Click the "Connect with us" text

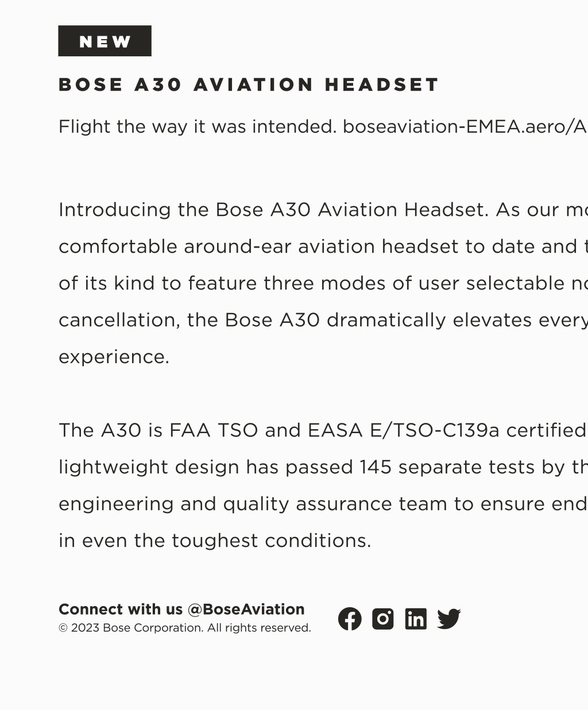click(120, 609)
